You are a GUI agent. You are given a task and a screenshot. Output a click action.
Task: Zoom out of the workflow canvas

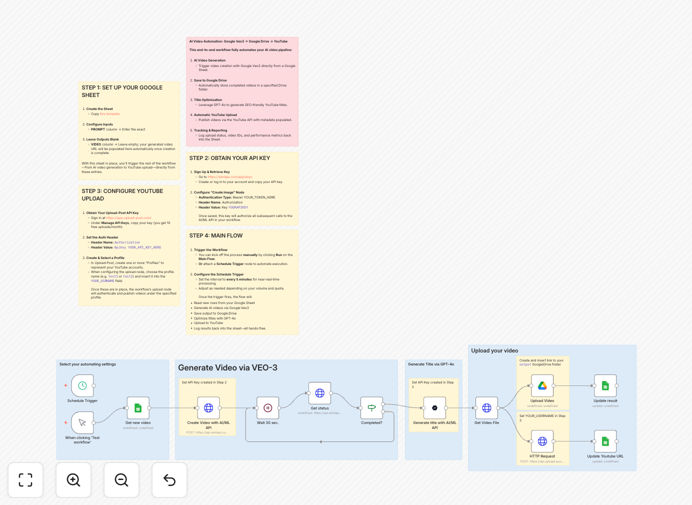pyautogui.click(x=121, y=480)
